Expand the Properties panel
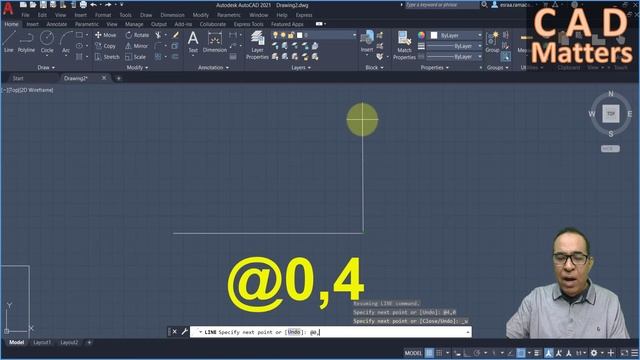The width and height of the screenshot is (640, 360). (x=435, y=68)
